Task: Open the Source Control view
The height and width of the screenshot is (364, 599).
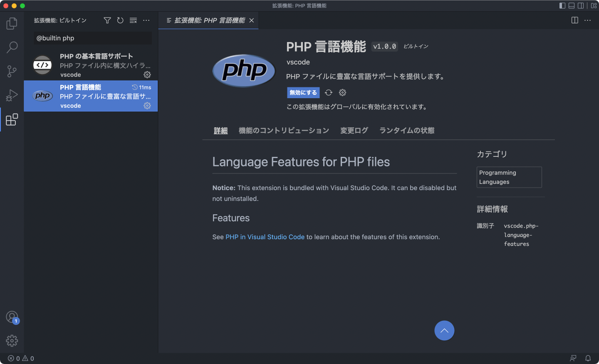Action: tap(12, 71)
